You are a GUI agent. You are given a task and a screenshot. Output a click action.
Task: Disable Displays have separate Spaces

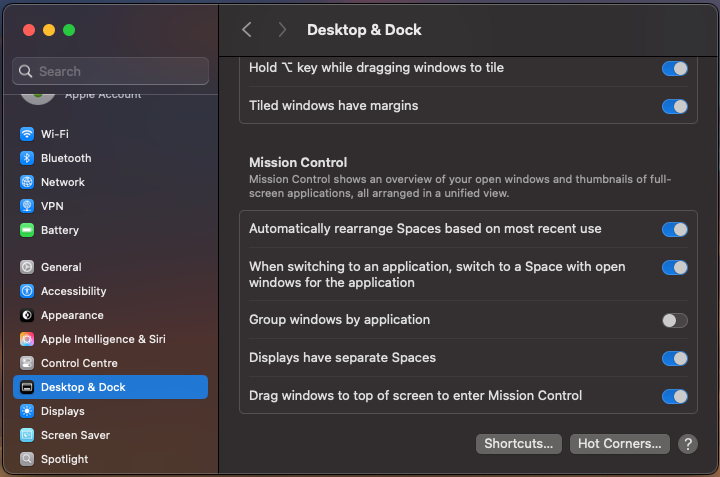click(675, 358)
